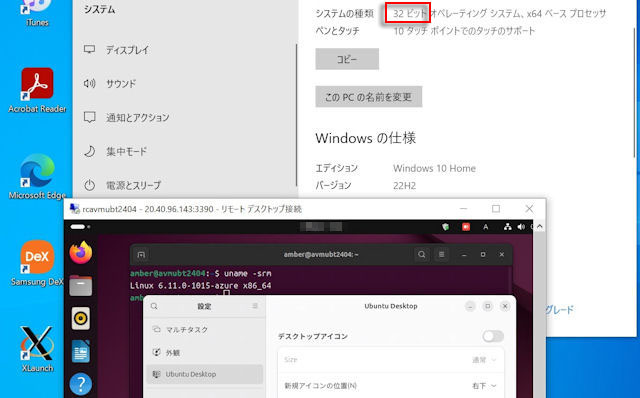
Task: Maximize the Ubuntu Settings window
Action: 488,306
